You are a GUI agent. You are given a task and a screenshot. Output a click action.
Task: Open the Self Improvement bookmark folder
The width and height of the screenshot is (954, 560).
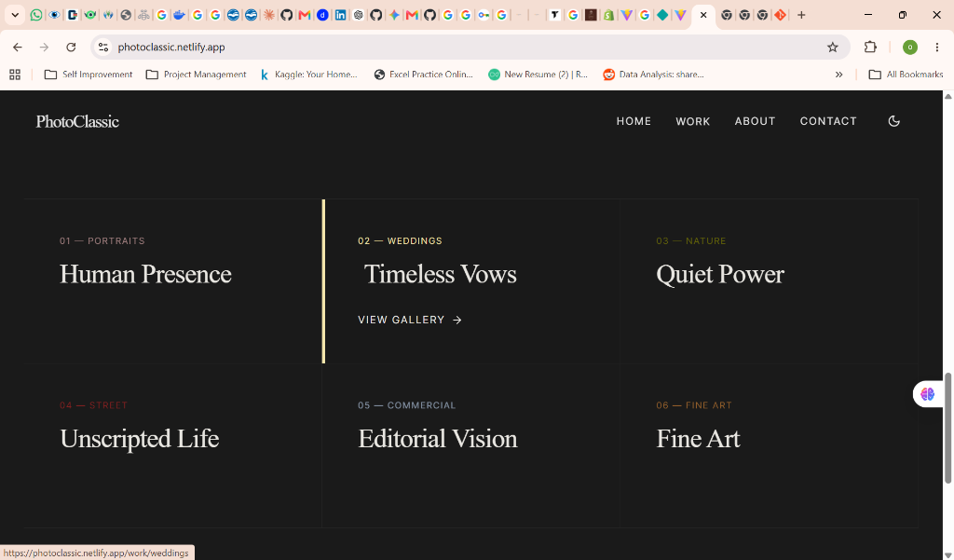(89, 75)
